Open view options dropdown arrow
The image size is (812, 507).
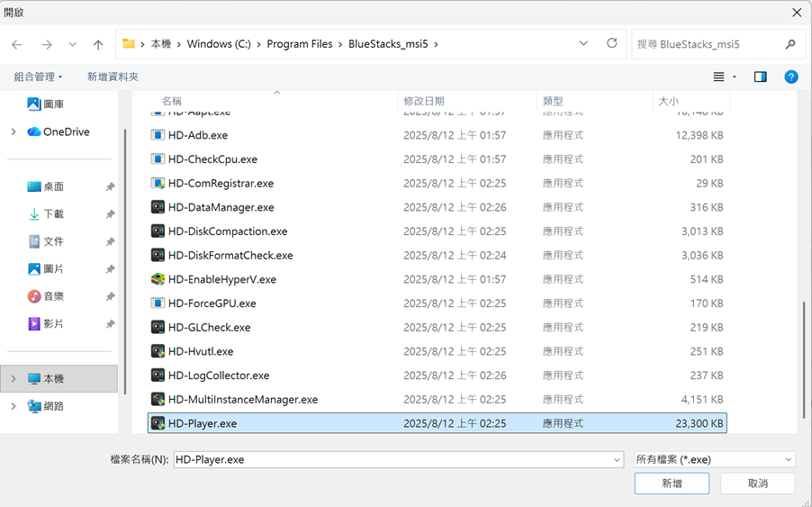coord(735,77)
